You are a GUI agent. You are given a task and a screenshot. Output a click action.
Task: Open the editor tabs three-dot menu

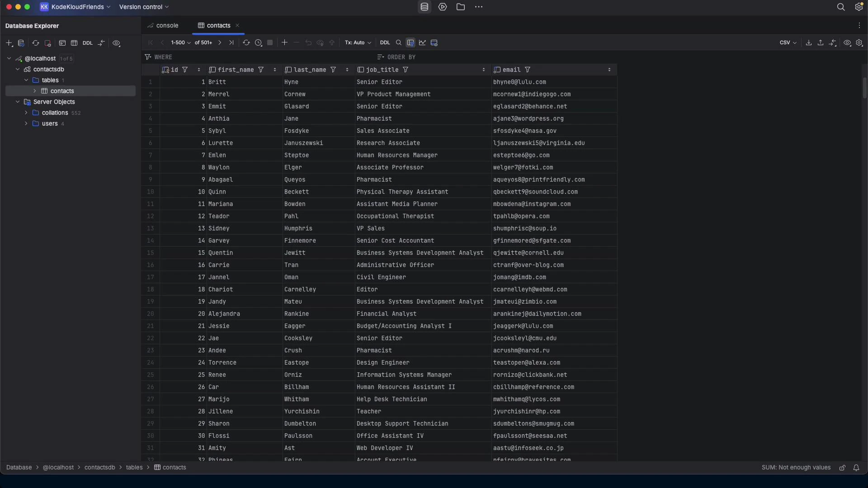[x=859, y=26]
